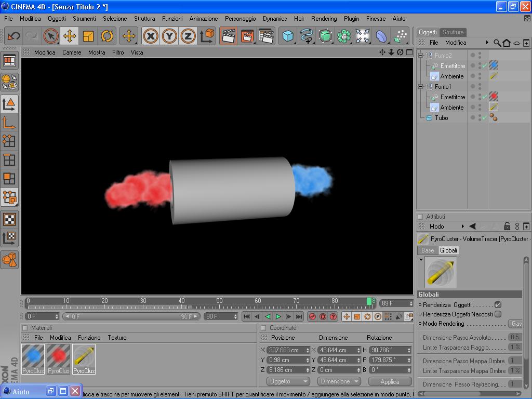Activate the Move tool in toolbar
This screenshot has width=532, height=399.
[x=70, y=36]
